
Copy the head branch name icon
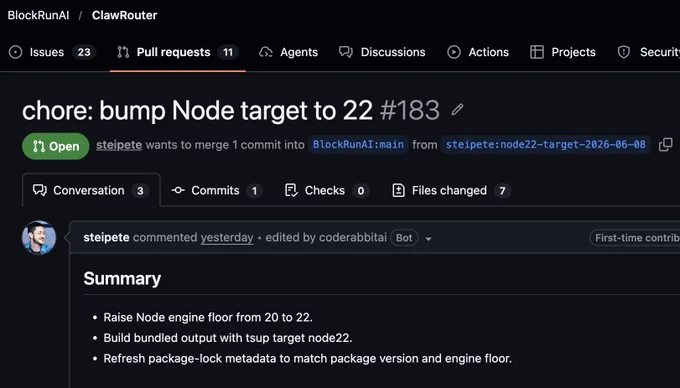coord(666,145)
